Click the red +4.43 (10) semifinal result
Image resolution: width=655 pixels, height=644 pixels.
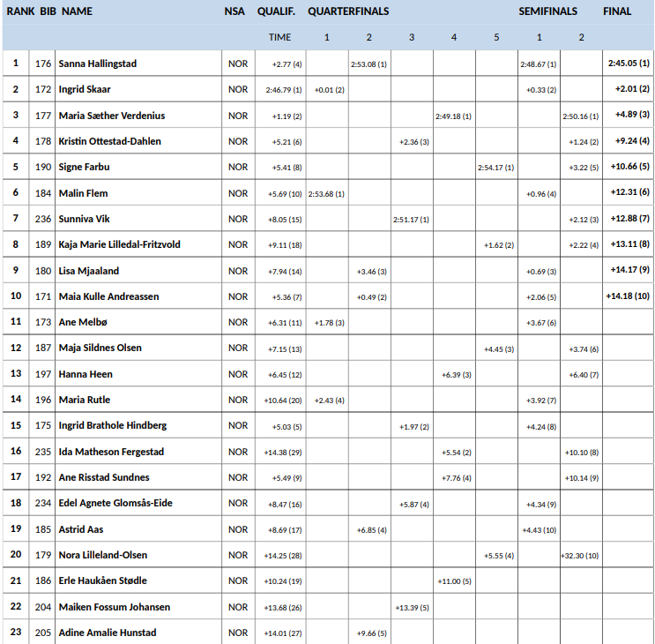(539, 529)
